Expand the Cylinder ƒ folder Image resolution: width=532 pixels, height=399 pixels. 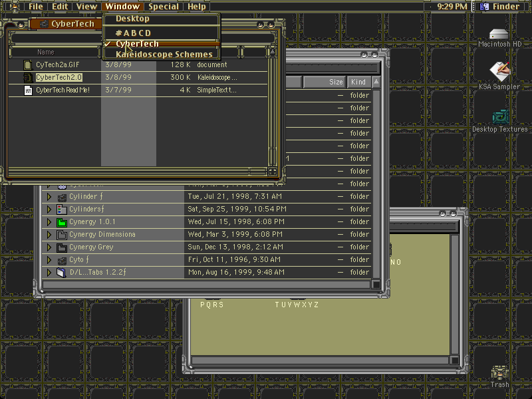click(x=49, y=197)
